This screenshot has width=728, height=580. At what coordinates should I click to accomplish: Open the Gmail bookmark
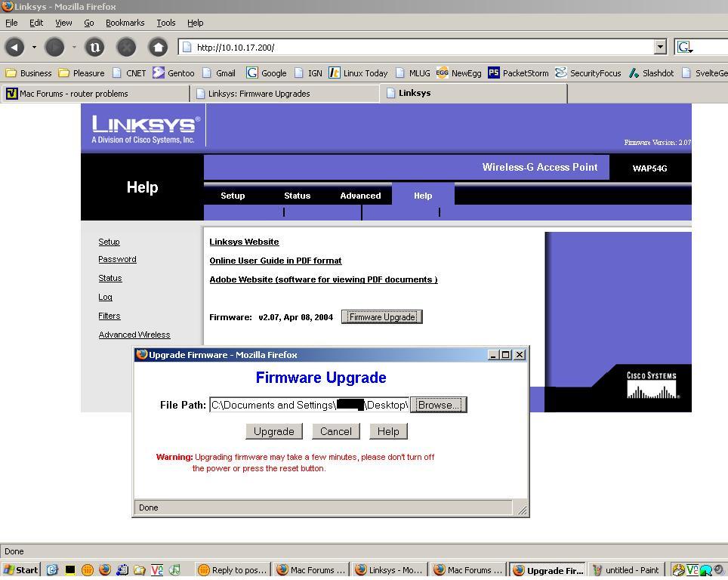pos(219,73)
